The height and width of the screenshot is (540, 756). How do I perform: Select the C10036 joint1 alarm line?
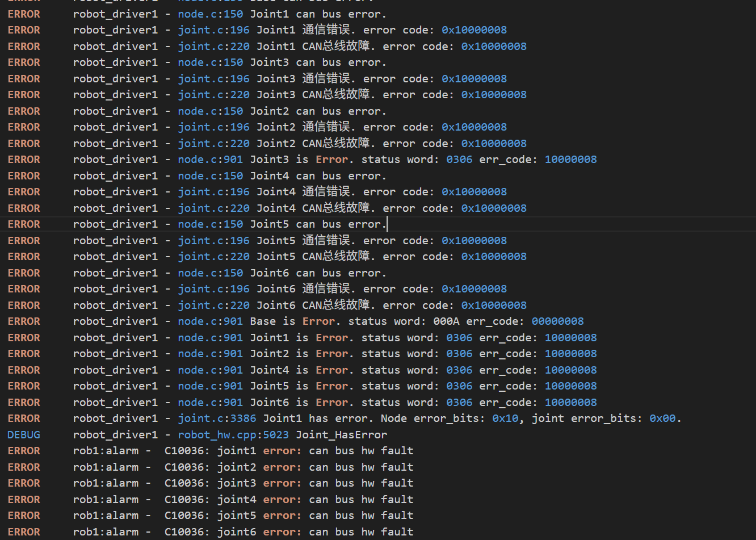click(288, 451)
